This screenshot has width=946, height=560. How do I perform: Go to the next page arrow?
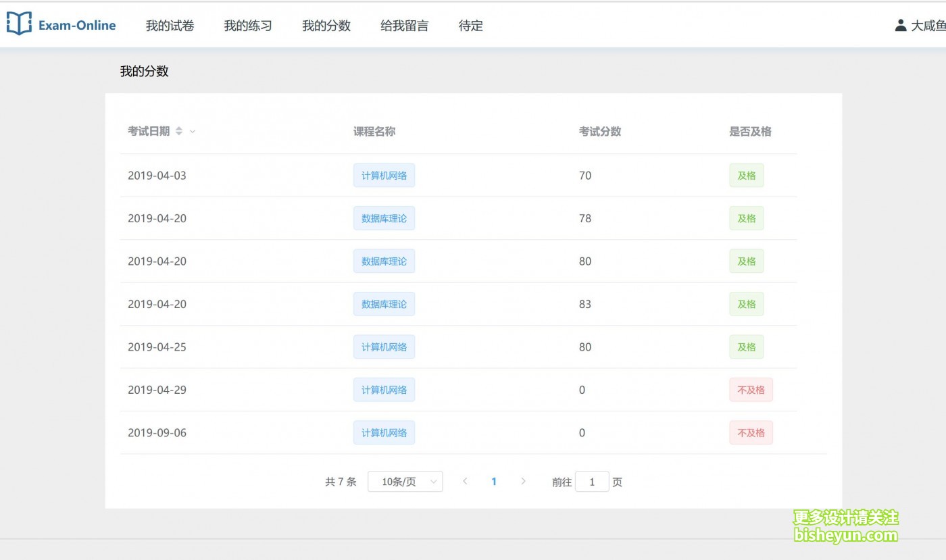point(523,482)
